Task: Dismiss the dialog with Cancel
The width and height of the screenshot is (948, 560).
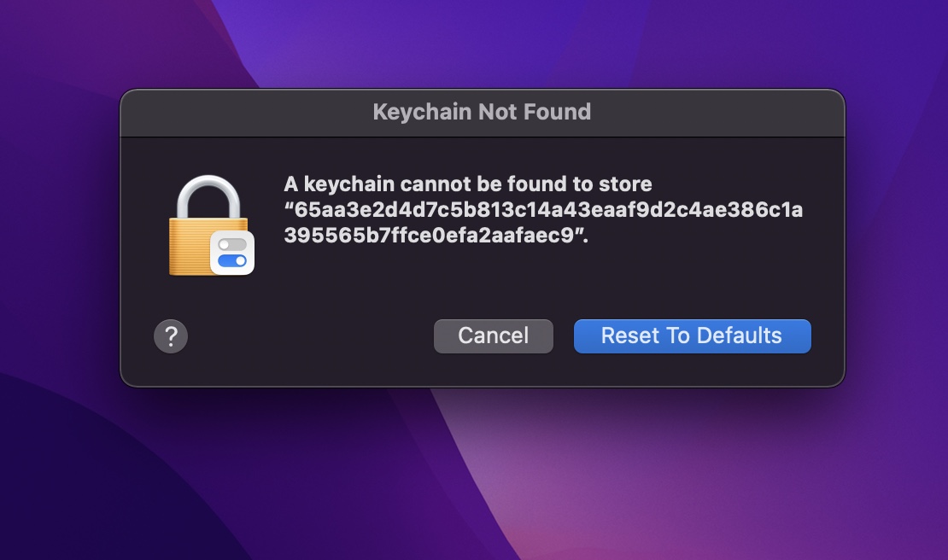Action: point(493,335)
